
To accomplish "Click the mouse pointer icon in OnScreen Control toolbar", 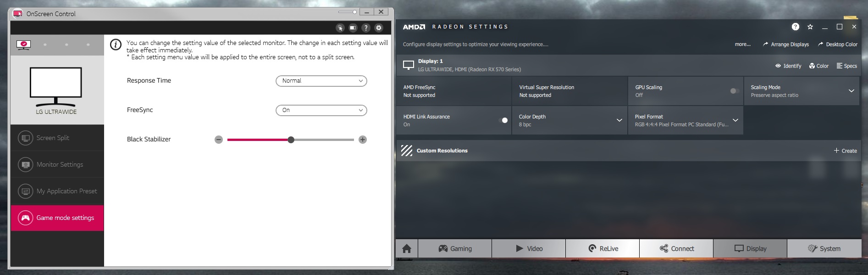I will 340,28.
